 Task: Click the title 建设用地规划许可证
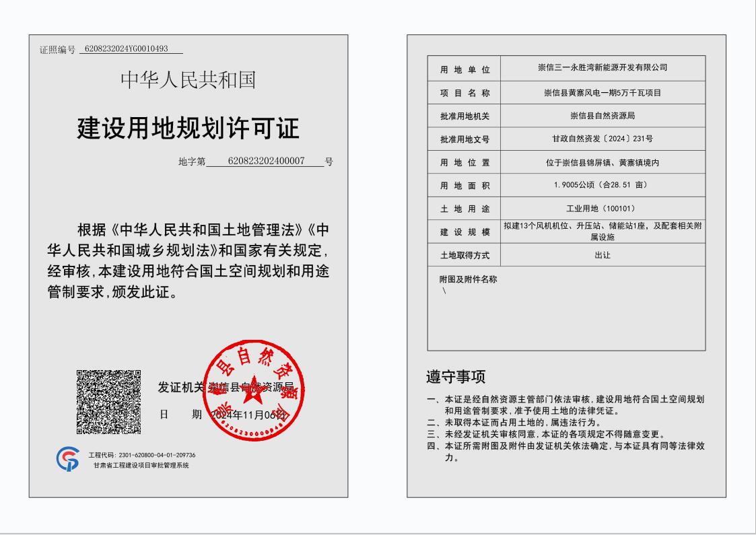click(188, 129)
